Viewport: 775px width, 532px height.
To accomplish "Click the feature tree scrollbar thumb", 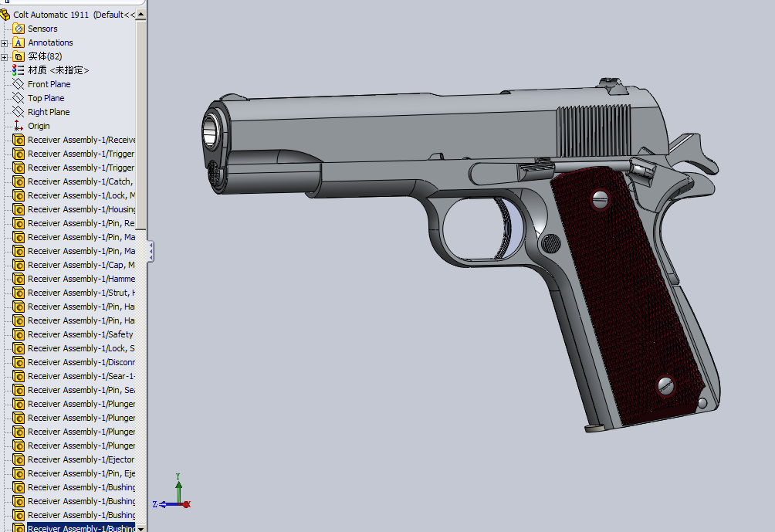I will tap(140, 124).
